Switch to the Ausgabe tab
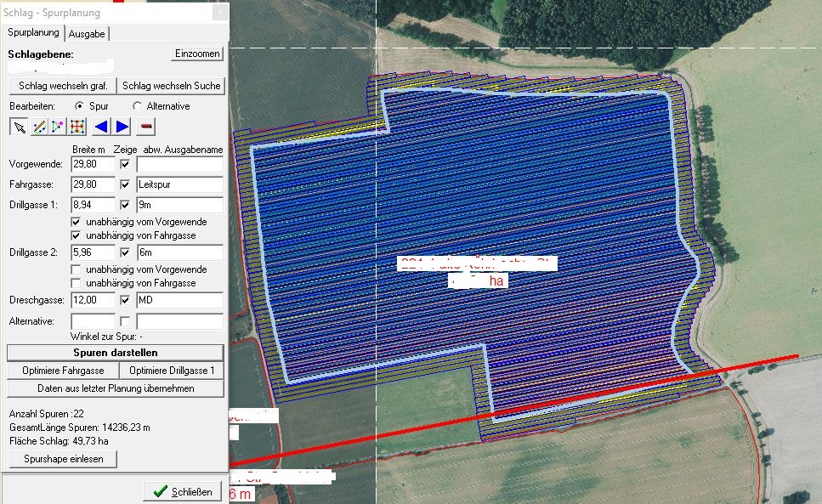The width and height of the screenshot is (822, 504). click(87, 33)
